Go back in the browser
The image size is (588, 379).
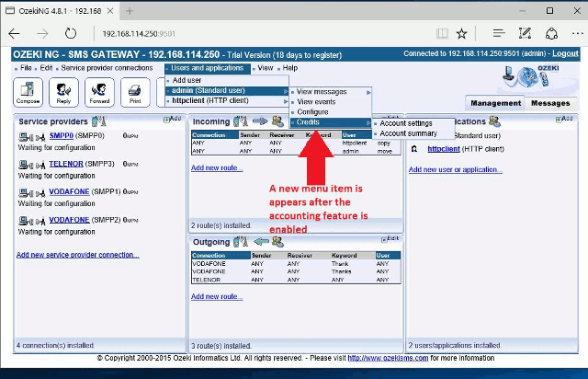pyautogui.click(x=15, y=34)
